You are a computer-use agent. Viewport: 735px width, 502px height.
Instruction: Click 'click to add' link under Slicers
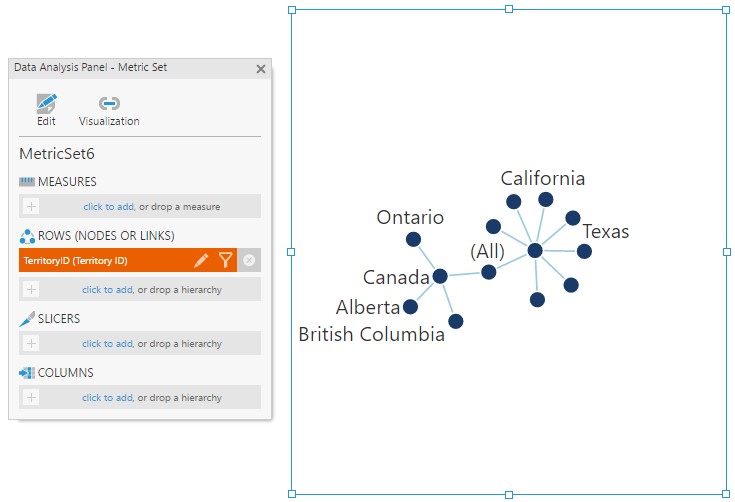107,343
